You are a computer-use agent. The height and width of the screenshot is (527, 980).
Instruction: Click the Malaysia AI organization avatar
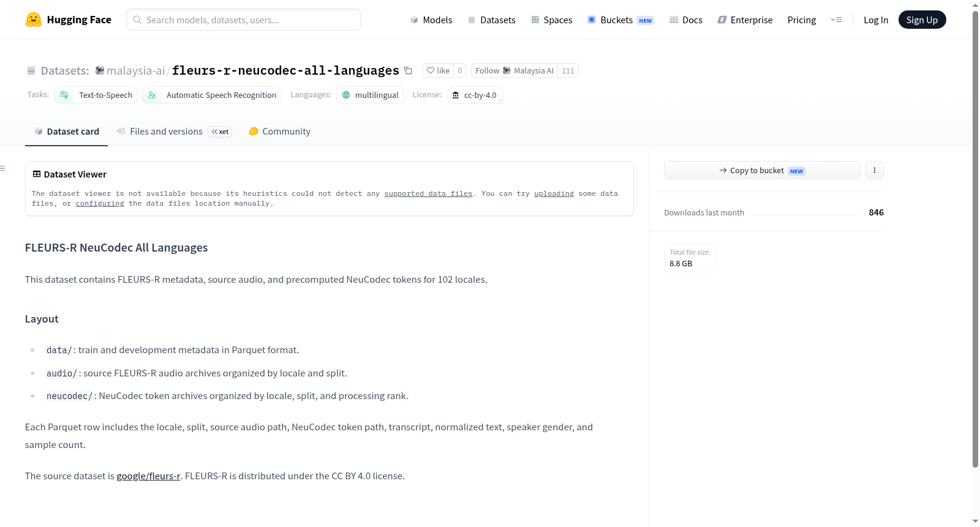[x=507, y=70]
